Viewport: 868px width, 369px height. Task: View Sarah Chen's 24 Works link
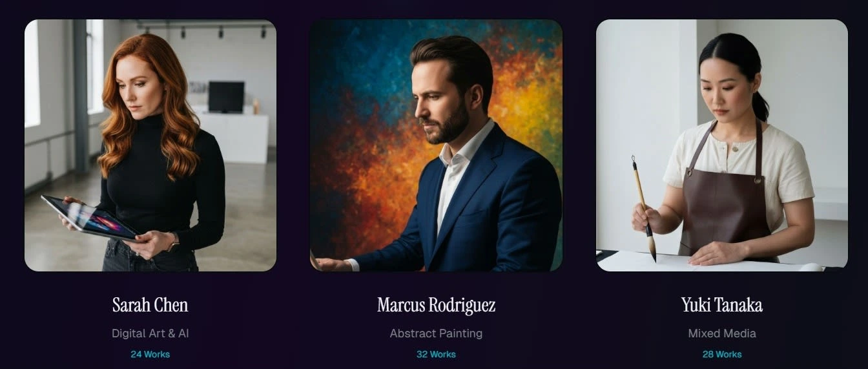[150, 354]
